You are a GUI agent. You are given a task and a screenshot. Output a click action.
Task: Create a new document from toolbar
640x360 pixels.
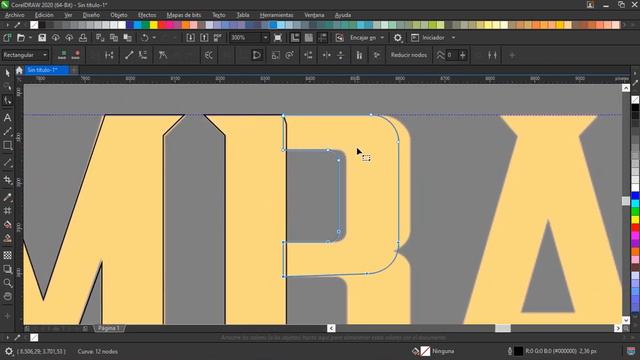click(7, 38)
